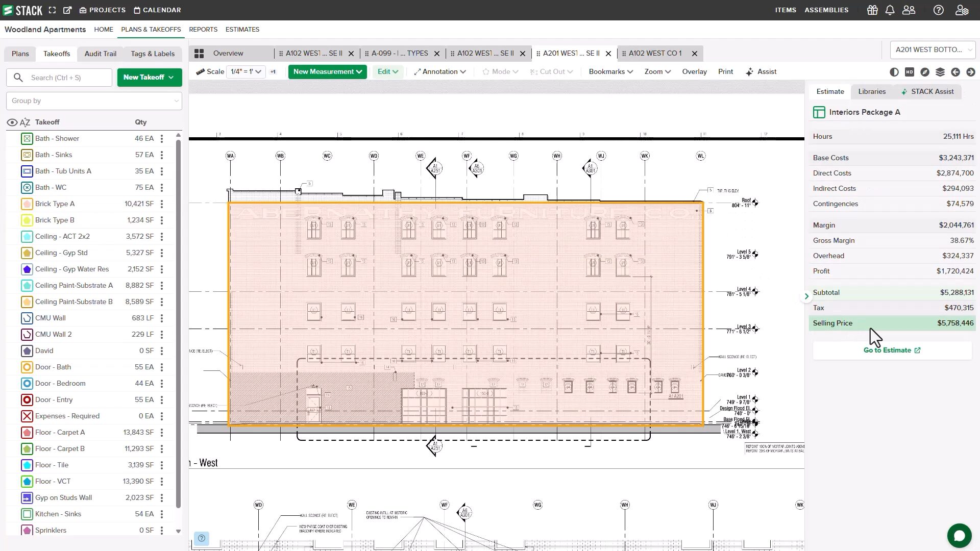Open account settings icon in top bar
980x551 pixels.
(962, 10)
